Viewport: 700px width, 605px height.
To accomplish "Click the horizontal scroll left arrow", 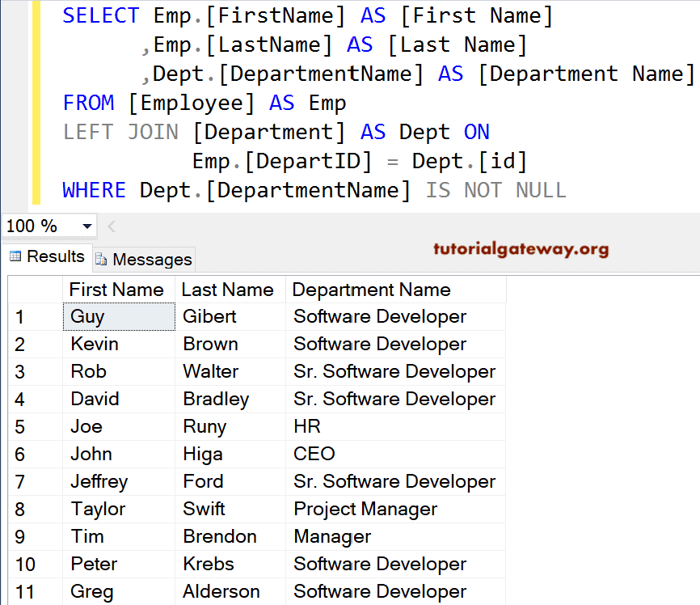I will pyautogui.click(x=112, y=226).
